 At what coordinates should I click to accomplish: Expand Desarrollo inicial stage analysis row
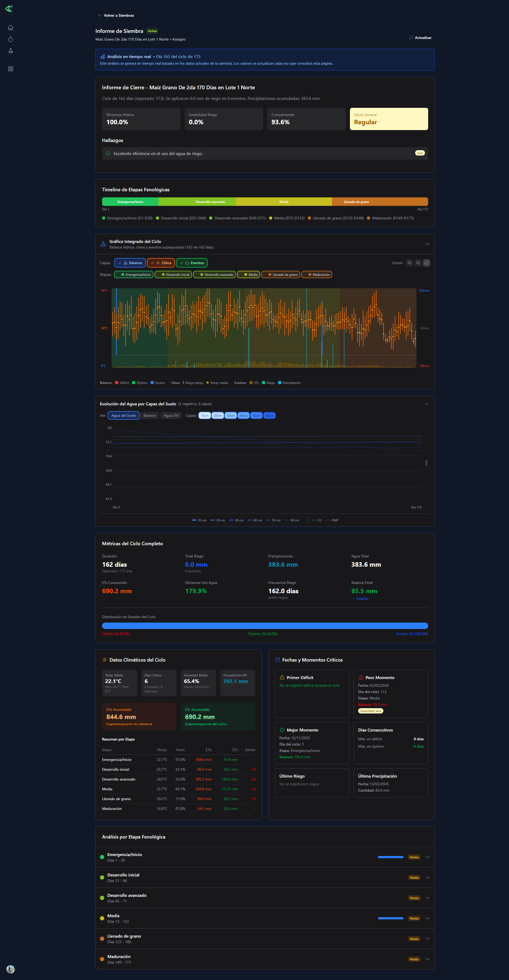pos(265,878)
